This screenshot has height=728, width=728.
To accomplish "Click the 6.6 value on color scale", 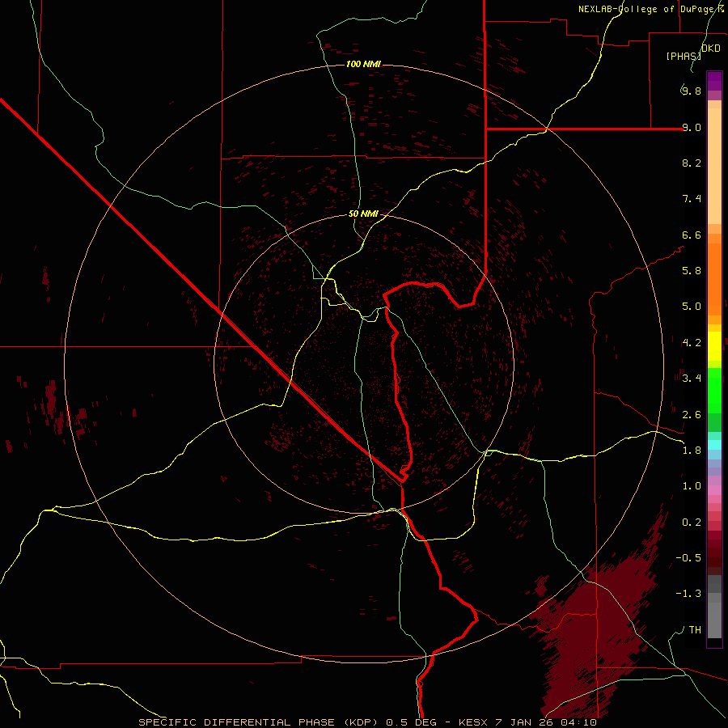I will pyautogui.click(x=692, y=235).
